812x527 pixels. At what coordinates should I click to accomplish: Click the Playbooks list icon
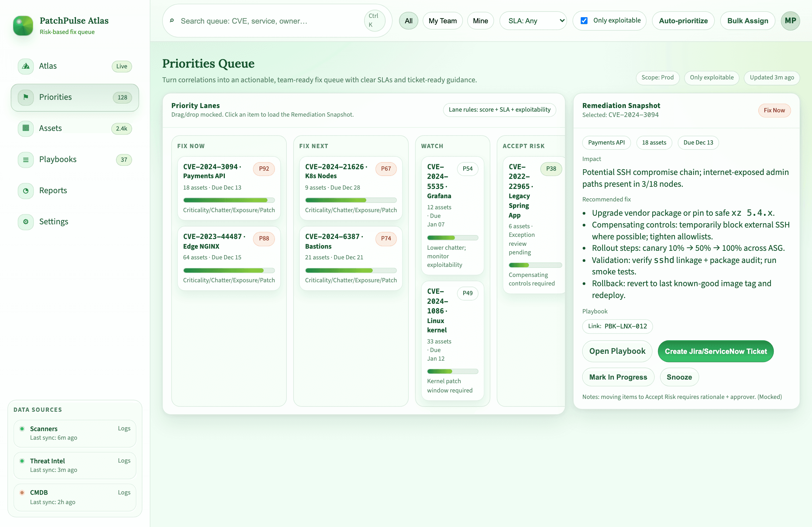click(26, 160)
